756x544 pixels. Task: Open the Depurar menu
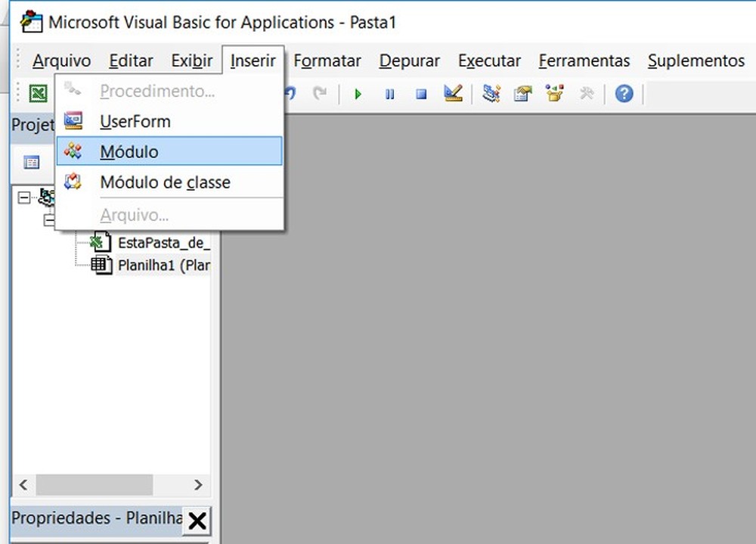(x=409, y=61)
